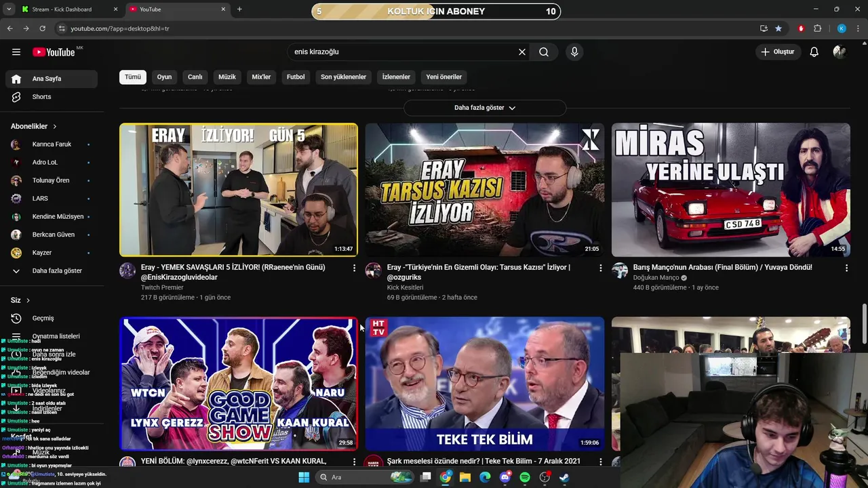Open the YouTube hamburger guide menu

click(16, 52)
